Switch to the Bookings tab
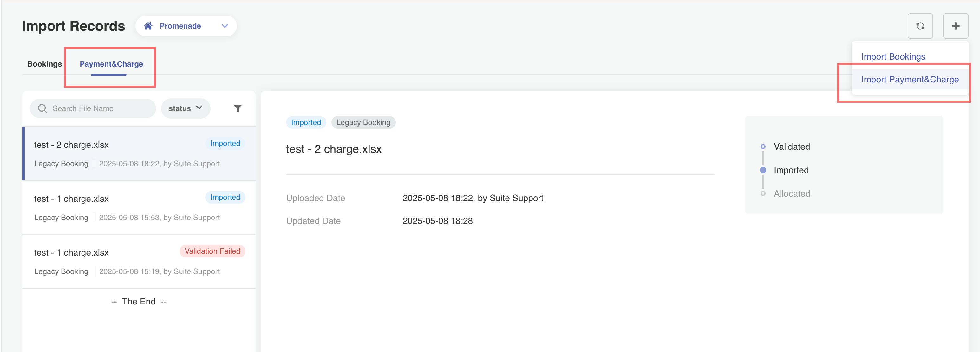 44,64
